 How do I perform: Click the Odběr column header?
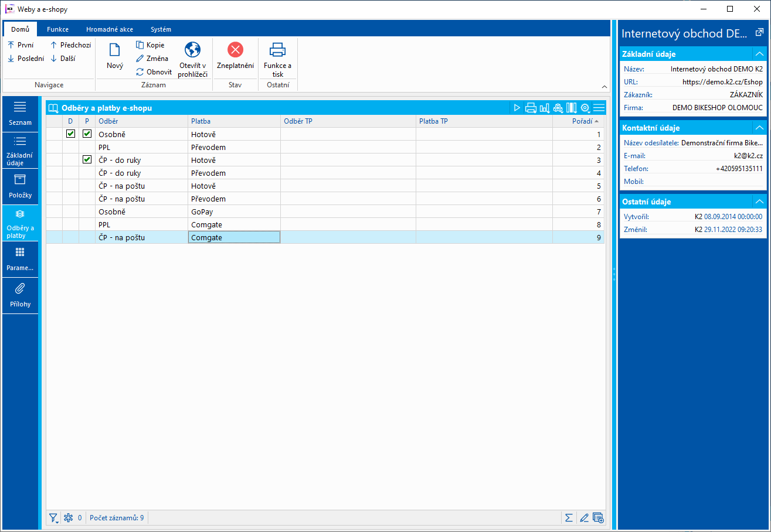142,121
